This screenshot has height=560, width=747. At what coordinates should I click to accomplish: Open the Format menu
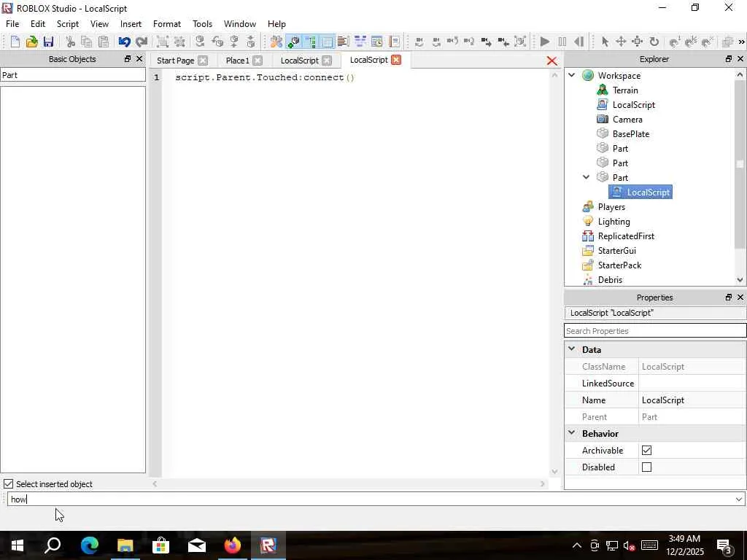167,24
